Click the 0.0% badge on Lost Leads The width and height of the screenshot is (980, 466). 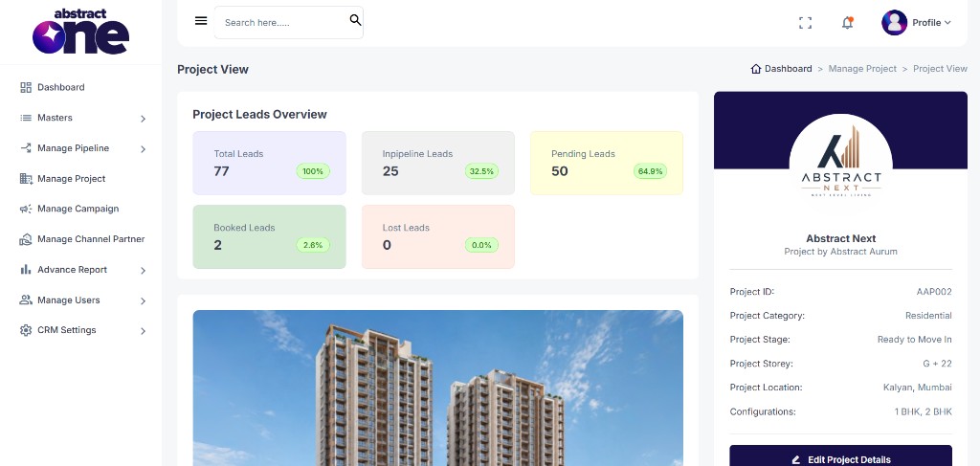coord(482,245)
